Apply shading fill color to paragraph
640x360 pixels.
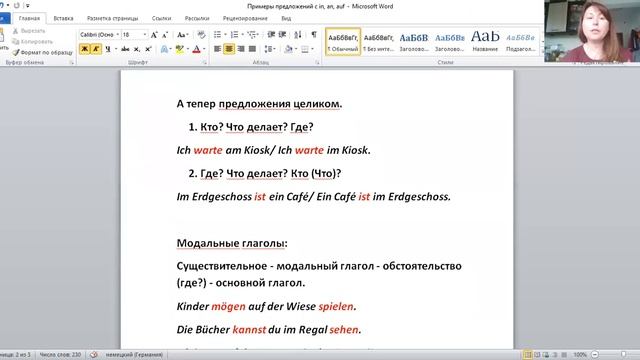pyautogui.click(x=289, y=49)
